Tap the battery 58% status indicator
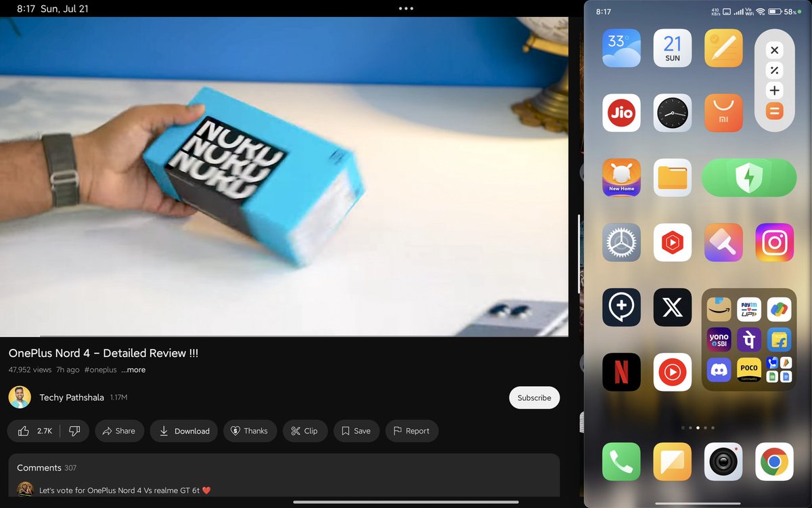The image size is (812, 508). pyautogui.click(x=784, y=12)
